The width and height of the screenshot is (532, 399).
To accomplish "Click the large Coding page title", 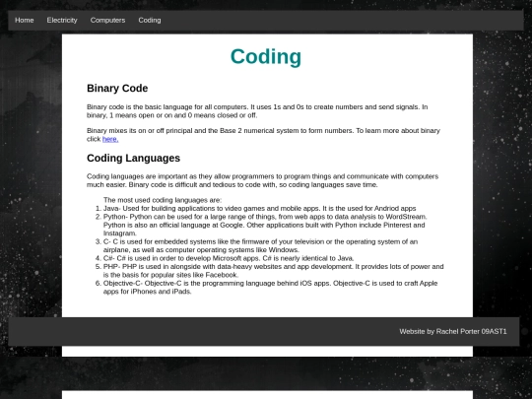I will click(x=266, y=56).
